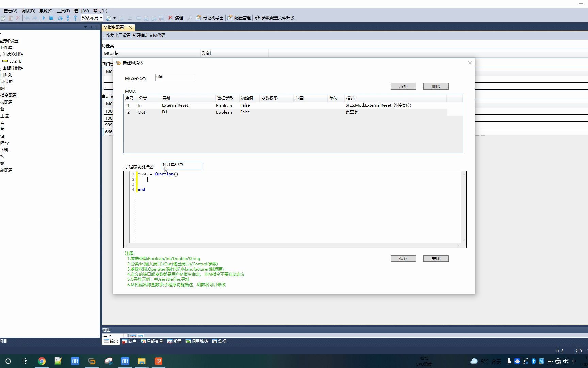
Task: Switch to the 监视 bottom tab
Action: click(x=219, y=341)
